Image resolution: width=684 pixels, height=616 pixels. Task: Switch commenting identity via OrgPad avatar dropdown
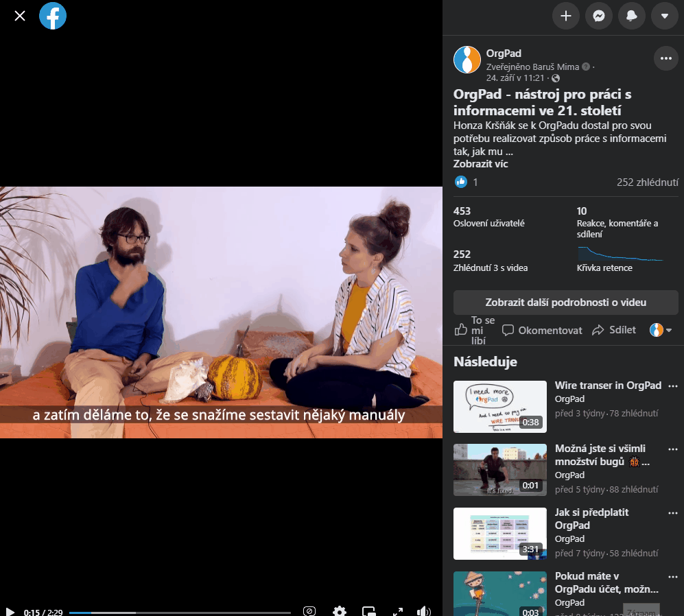[661, 330]
